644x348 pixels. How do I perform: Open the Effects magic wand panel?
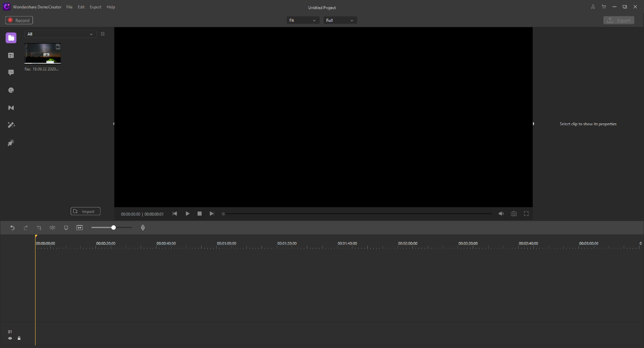click(11, 125)
